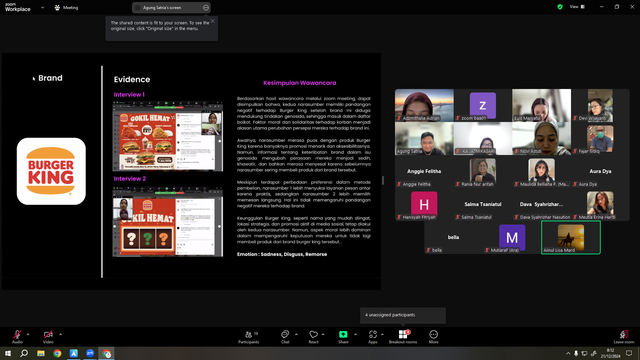The image size is (640, 360).
Task: Select the Novi Astuti video tile
Action: 542,138
